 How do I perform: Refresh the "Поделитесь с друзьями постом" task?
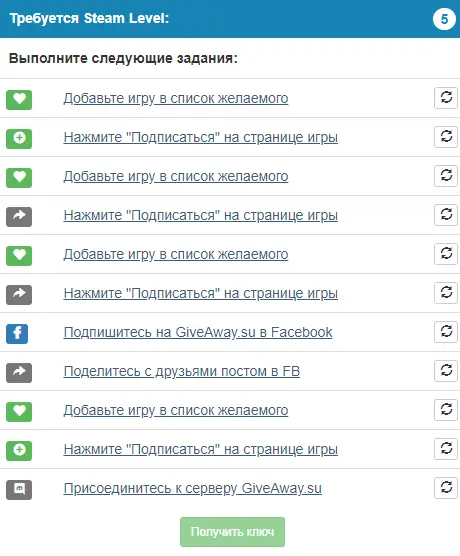coord(446,371)
